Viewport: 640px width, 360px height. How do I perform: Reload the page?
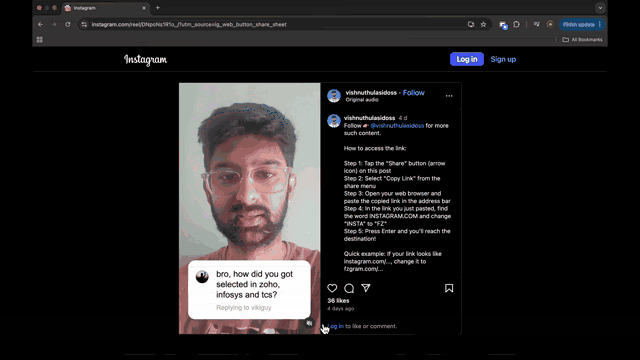click(68, 24)
